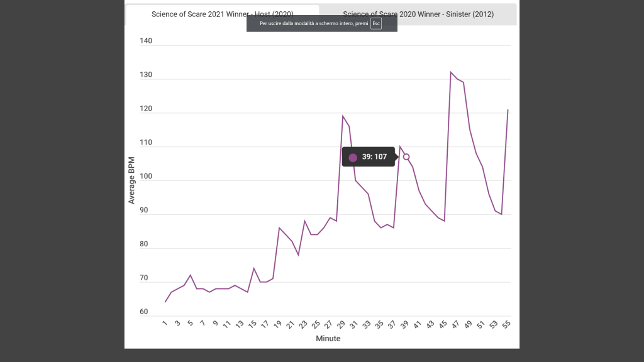The height and width of the screenshot is (362, 644).
Task: Click the x-axis label "1"
Action: (165, 324)
